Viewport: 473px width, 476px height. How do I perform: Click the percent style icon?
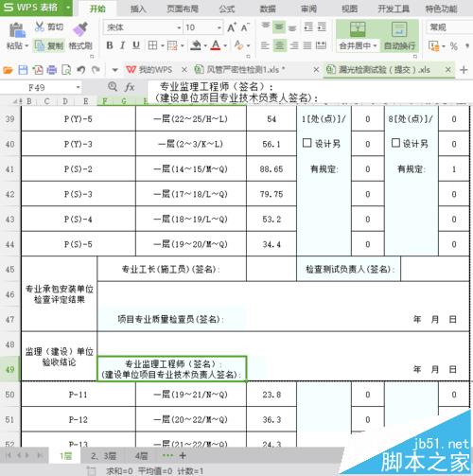coord(454,46)
